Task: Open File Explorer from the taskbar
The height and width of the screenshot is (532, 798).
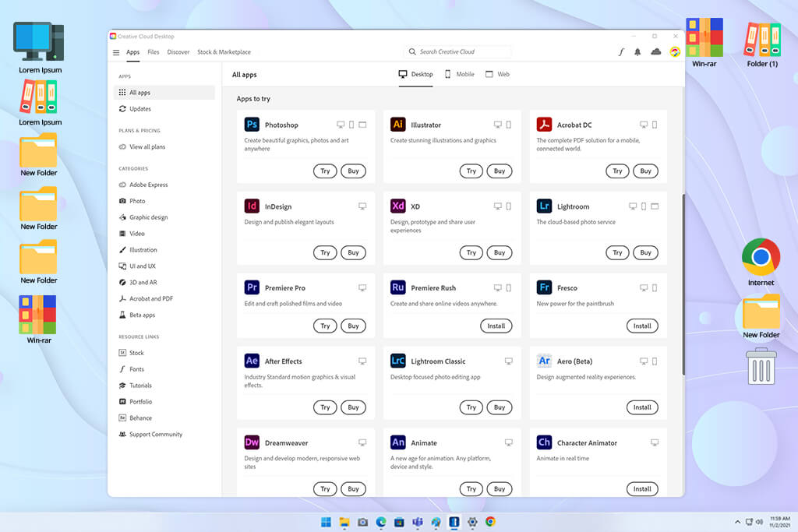Action: [344, 522]
